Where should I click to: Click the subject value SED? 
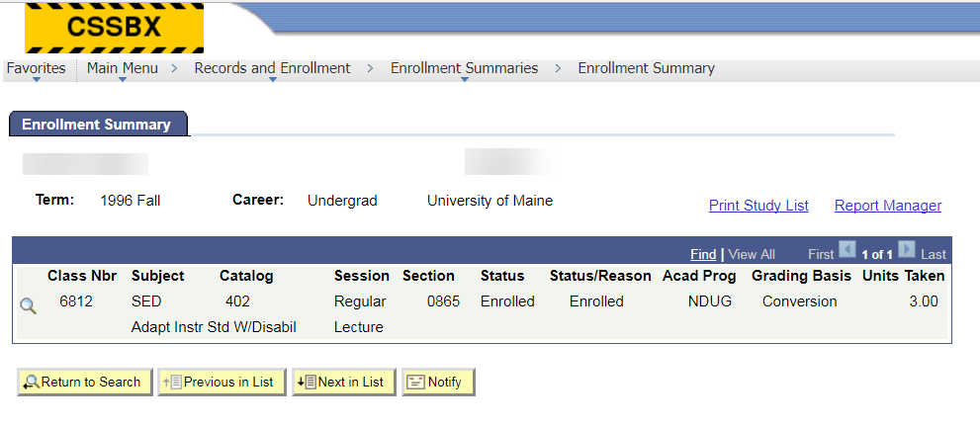[146, 301]
